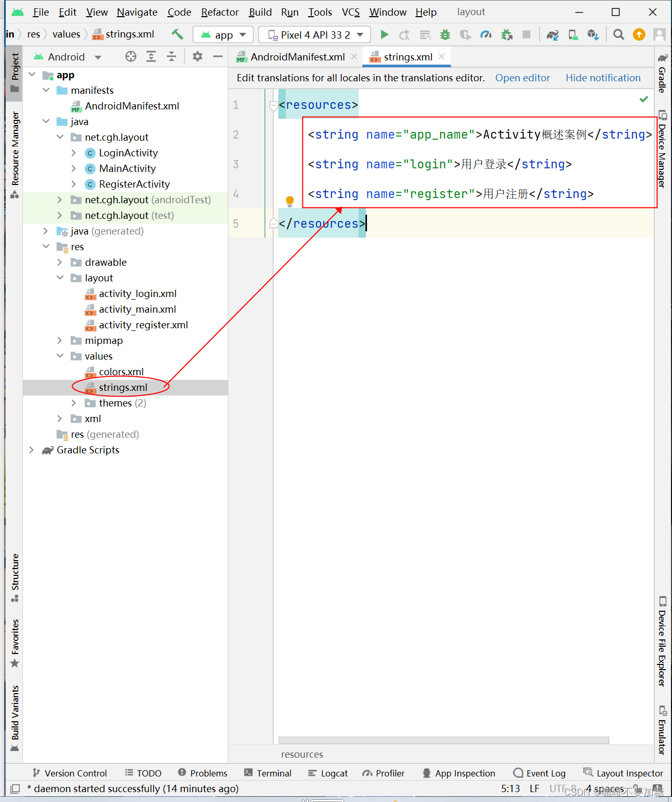
Task: Collapse all nodes with the collapse icon
Action: coord(172,56)
